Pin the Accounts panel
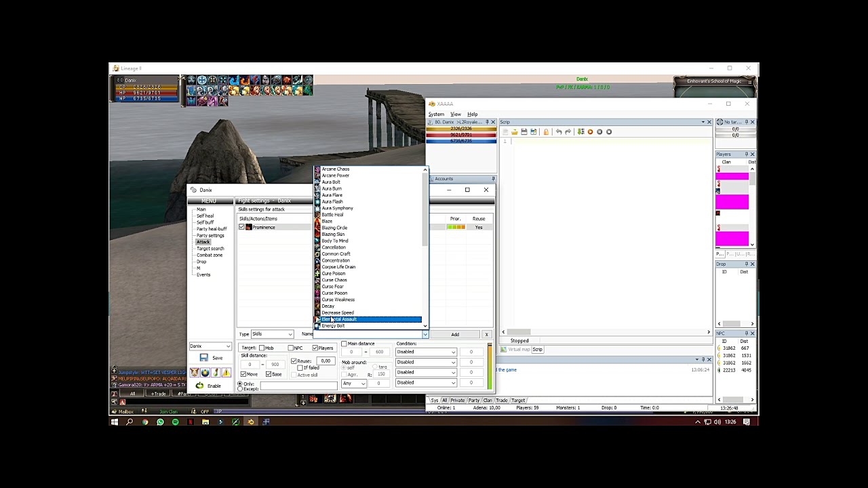868x488 pixels. [493, 179]
